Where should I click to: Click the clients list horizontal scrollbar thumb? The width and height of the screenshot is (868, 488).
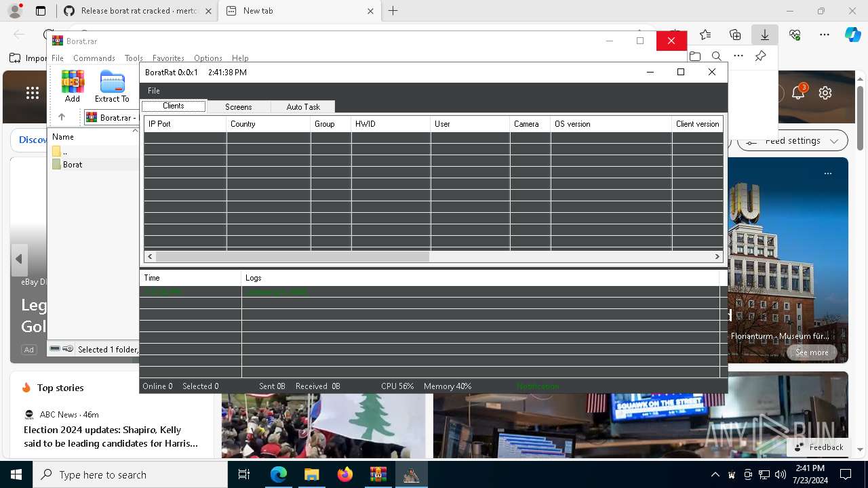[x=292, y=256]
